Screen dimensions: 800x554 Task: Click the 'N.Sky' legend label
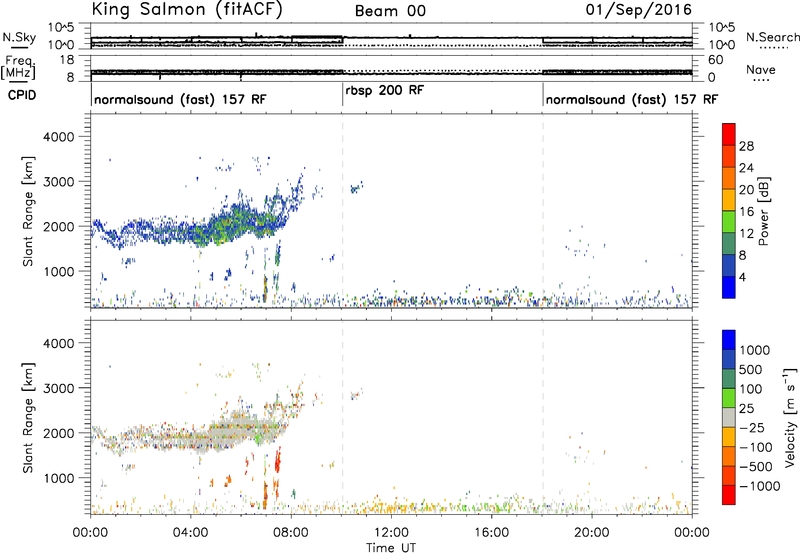[19, 37]
